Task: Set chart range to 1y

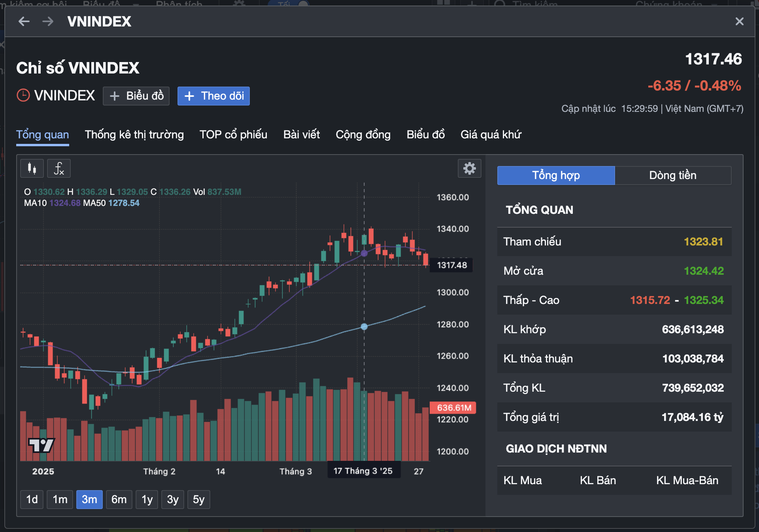Action: point(147,500)
